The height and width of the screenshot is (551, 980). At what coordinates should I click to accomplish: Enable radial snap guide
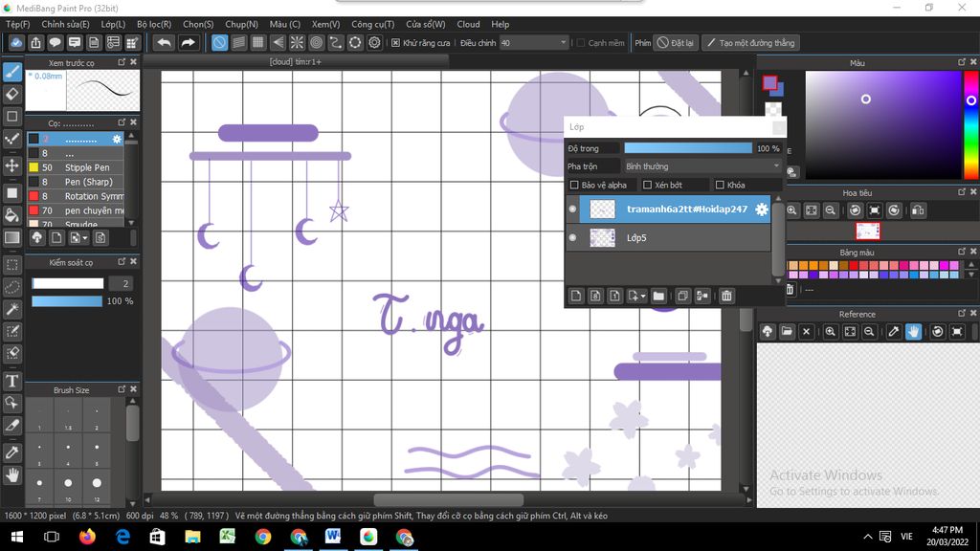[x=297, y=42]
